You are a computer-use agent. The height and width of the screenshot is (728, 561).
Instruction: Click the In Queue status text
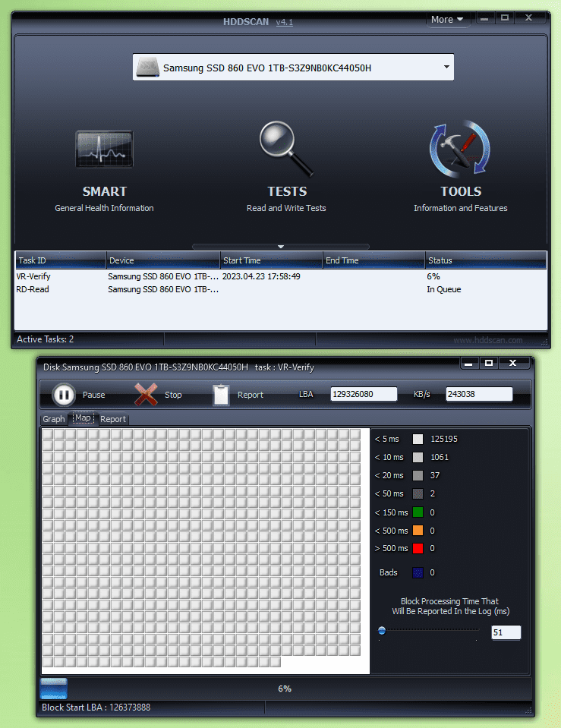(444, 289)
